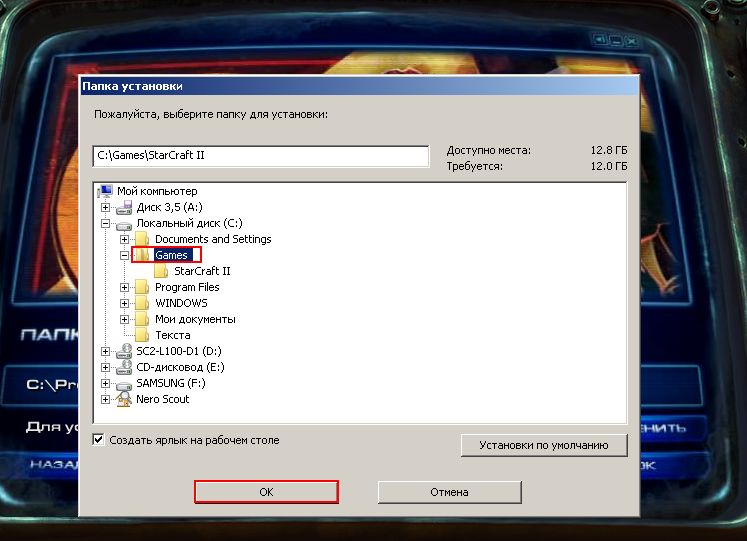Click the Доступно места label

click(x=488, y=150)
